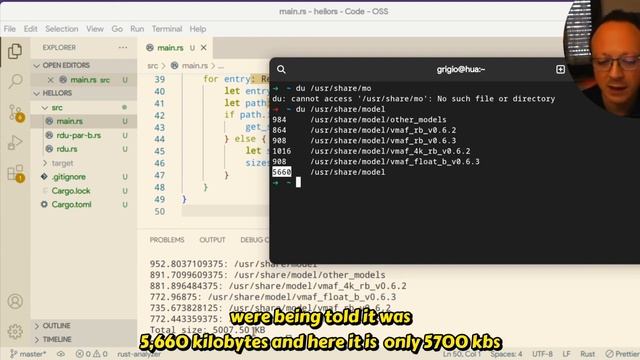Open the Selection menu
640x360 pixels.
(62, 29)
